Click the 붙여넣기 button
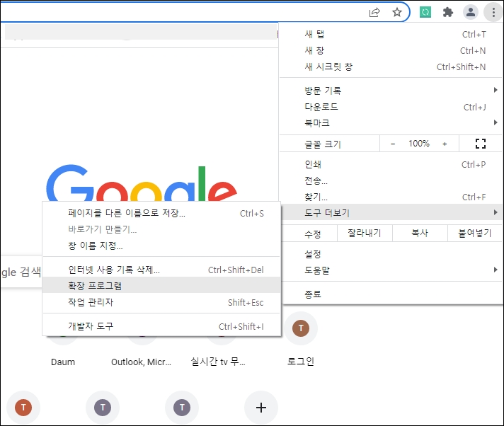Image resolution: width=504 pixels, height=426 pixels. point(475,233)
